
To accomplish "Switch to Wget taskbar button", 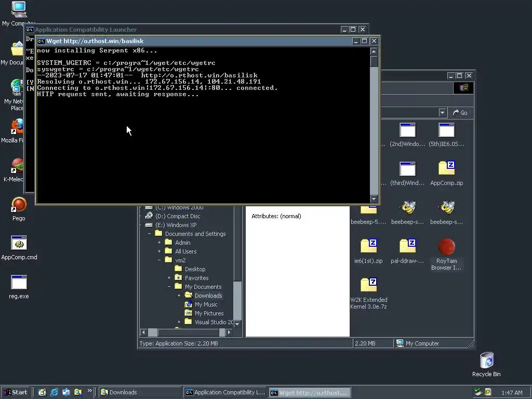I will click(310, 393).
